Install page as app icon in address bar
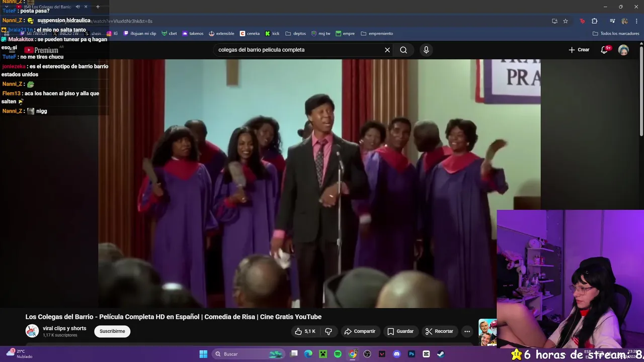 [x=554, y=21]
